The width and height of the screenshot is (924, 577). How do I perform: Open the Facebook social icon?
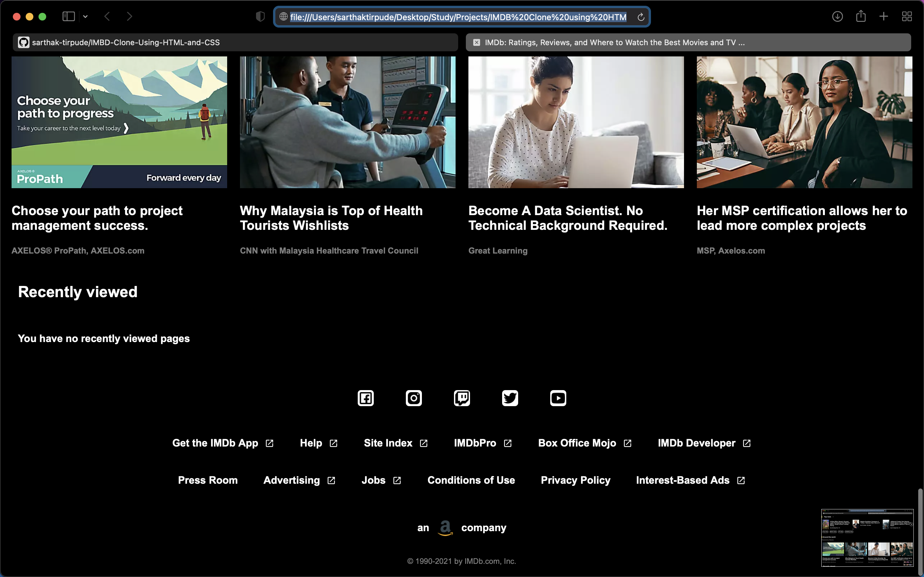365,398
